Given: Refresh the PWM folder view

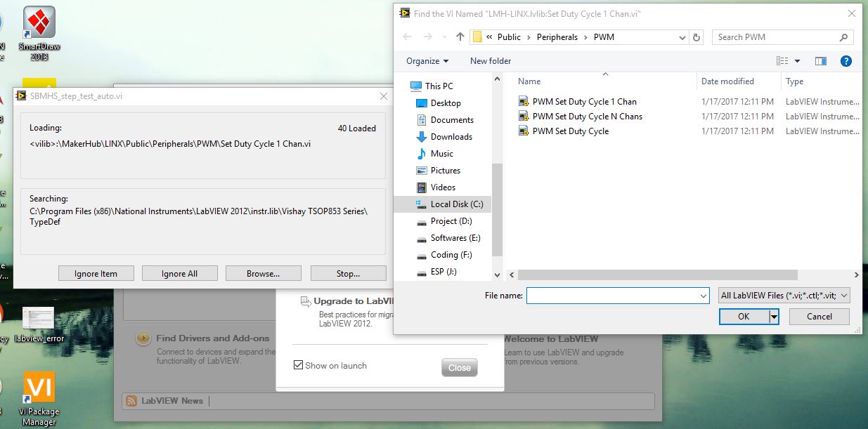Looking at the screenshot, I should click(x=697, y=37).
